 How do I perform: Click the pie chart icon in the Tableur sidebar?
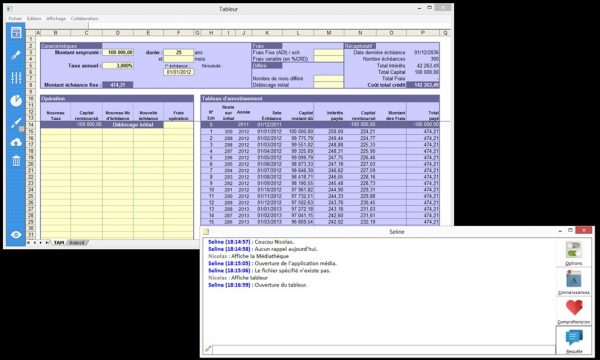click(16, 101)
